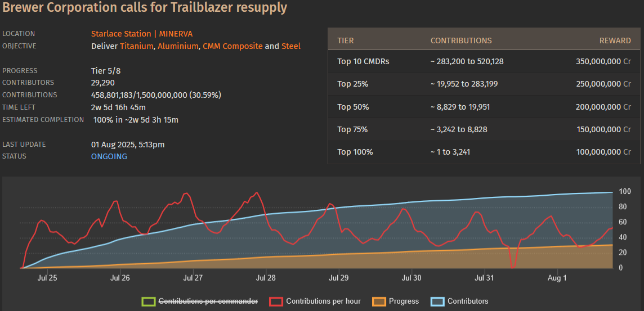Click the '~ 8,829 to 19,951' contributions cell
This screenshot has height=311, width=644.
coord(460,107)
